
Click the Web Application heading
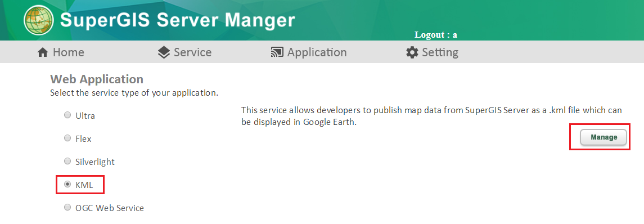[97, 79]
